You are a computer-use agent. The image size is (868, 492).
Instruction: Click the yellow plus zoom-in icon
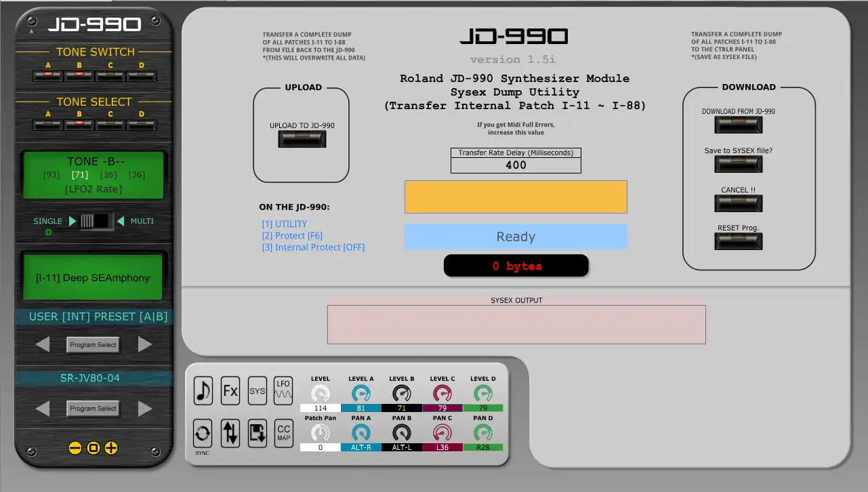pyautogui.click(x=111, y=448)
